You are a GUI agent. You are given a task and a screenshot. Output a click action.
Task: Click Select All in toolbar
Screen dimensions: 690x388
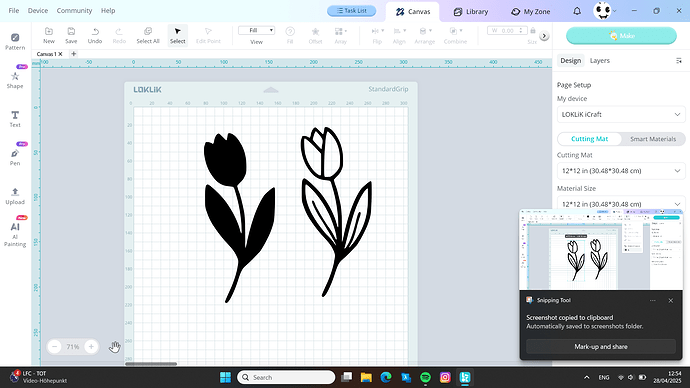(x=148, y=35)
